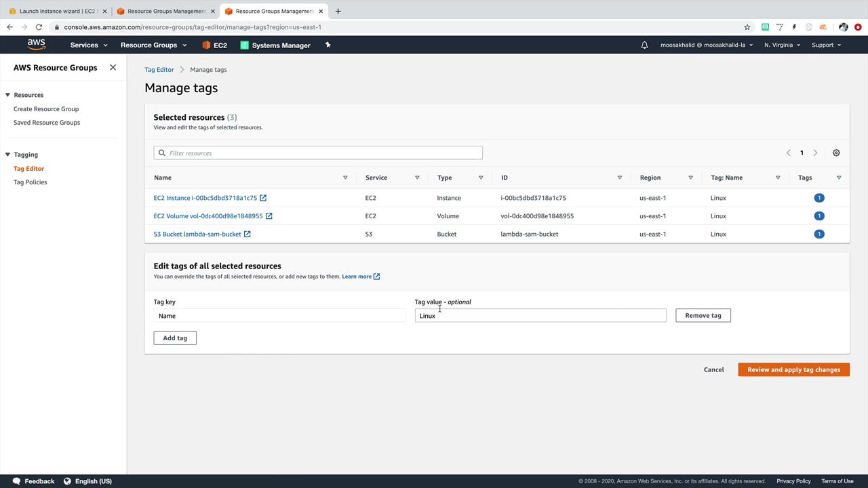Click the Tag Editor breadcrumb link
Image resolution: width=868 pixels, height=488 pixels.
(159, 70)
